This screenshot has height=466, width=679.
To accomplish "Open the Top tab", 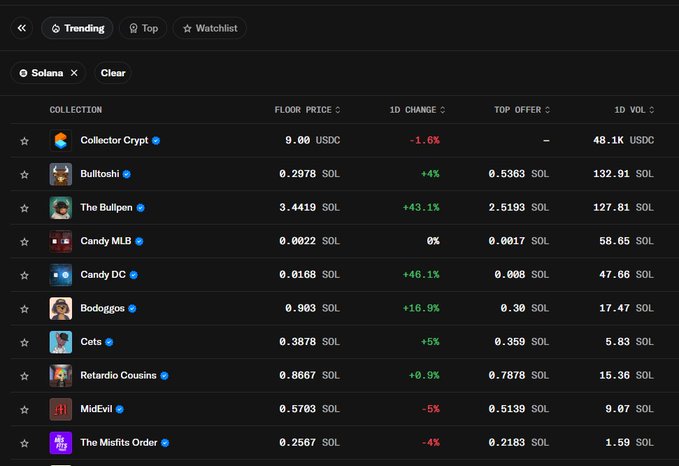I will (x=143, y=28).
